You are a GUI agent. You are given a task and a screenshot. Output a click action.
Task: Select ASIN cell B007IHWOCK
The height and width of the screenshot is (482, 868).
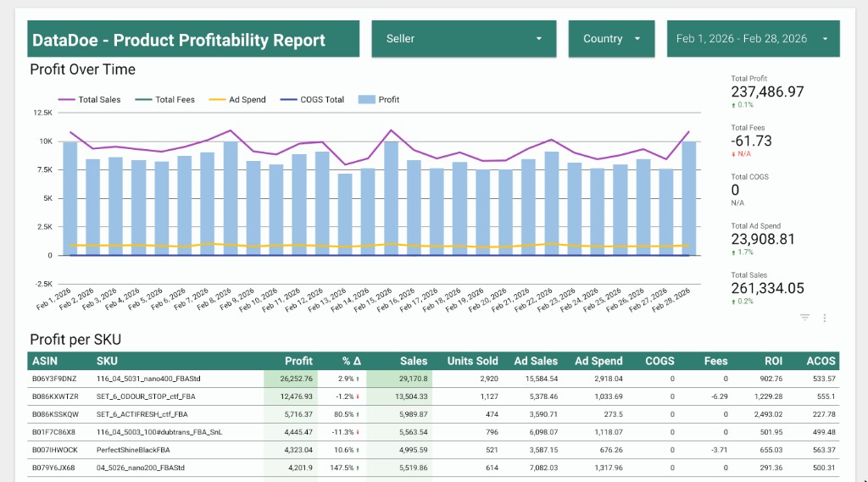55,450
